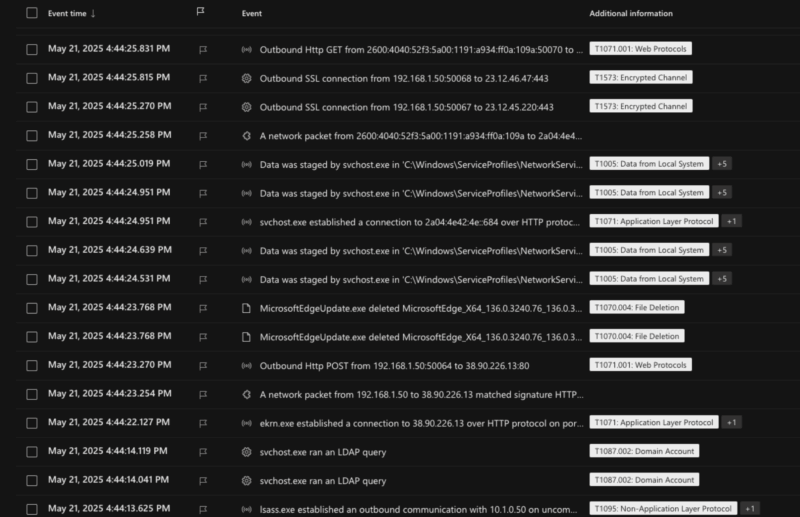Flag the Outbound Http POST event row

203,366
